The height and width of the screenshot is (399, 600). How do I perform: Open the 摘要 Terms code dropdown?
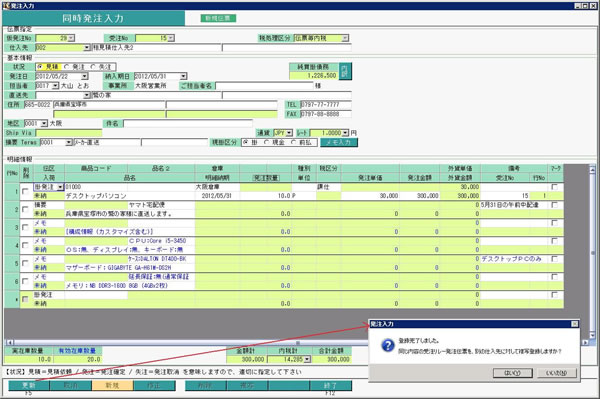(x=69, y=142)
